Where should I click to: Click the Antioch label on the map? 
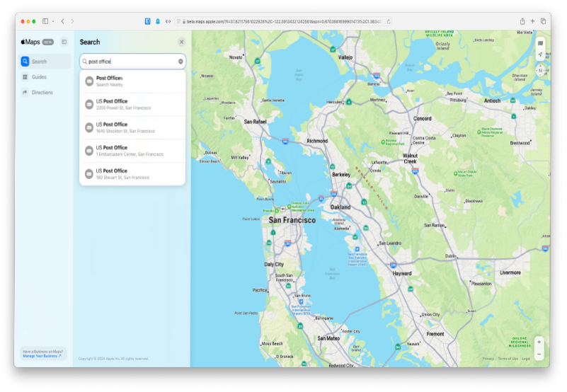pos(492,101)
